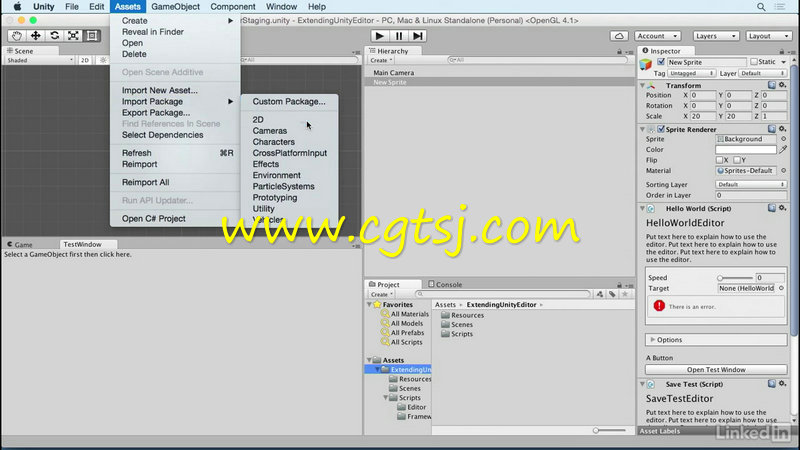Image resolution: width=800 pixels, height=450 pixels.
Task: Select All Prefabs favorite
Action: pos(402,333)
